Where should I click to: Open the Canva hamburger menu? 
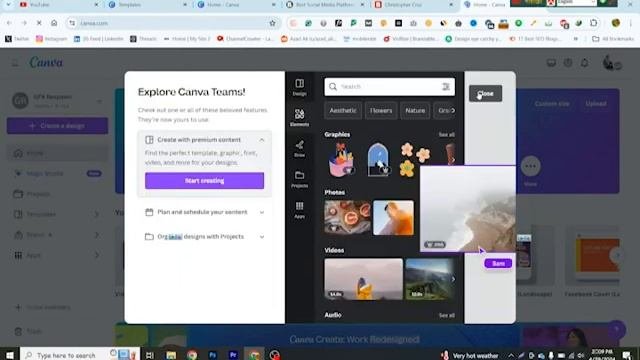click(15, 63)
